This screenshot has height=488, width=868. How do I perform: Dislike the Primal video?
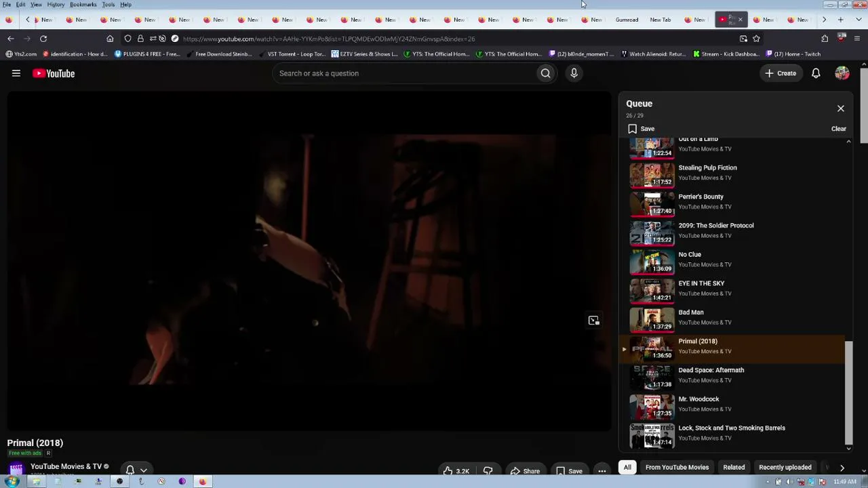point(488,471)
